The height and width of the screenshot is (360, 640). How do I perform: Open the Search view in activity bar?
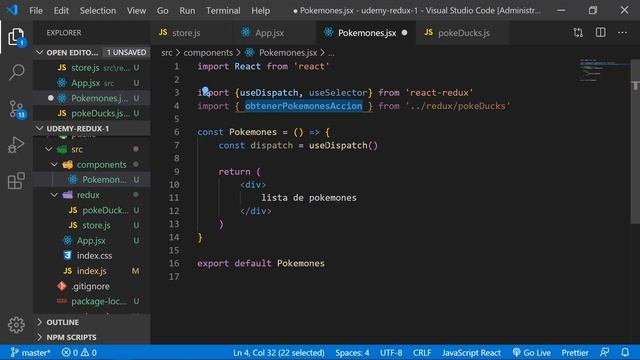tap(16, 73)
